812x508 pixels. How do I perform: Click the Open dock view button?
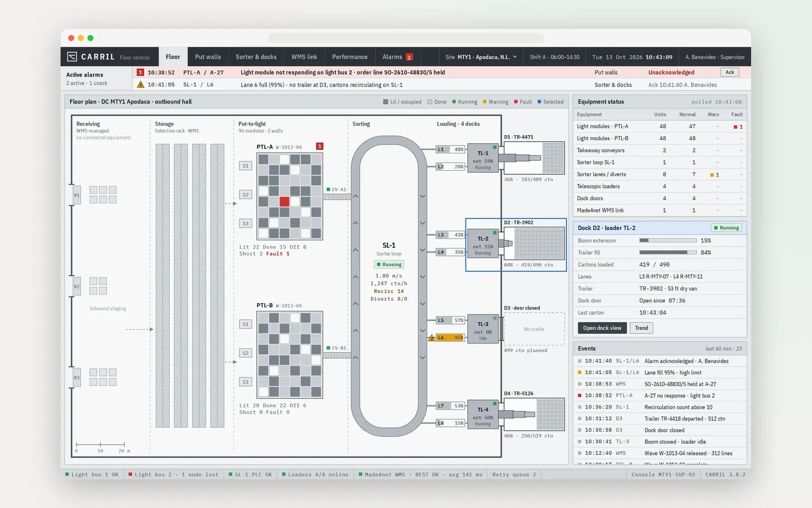point(602,328)
